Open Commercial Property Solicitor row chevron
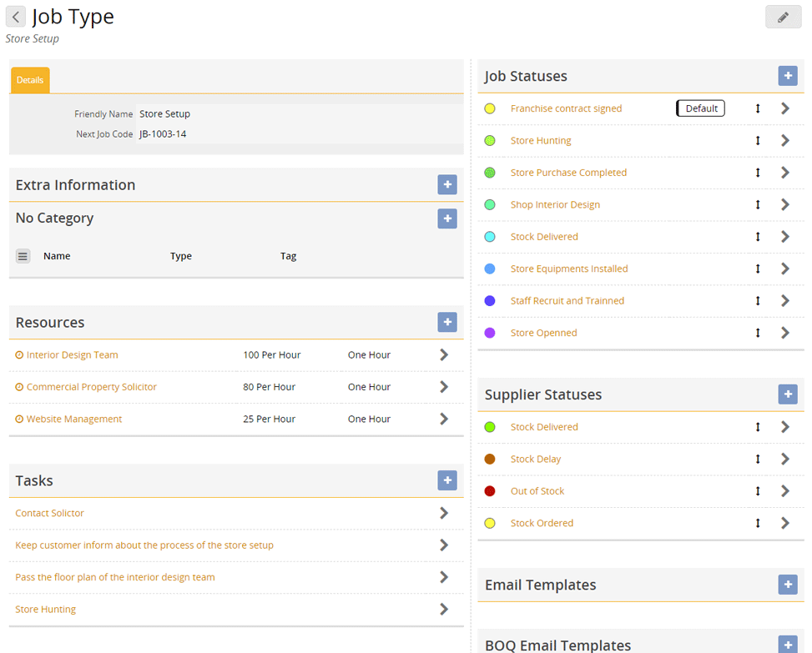Screen dimensions: 812x653 click(x=444, y=387)
